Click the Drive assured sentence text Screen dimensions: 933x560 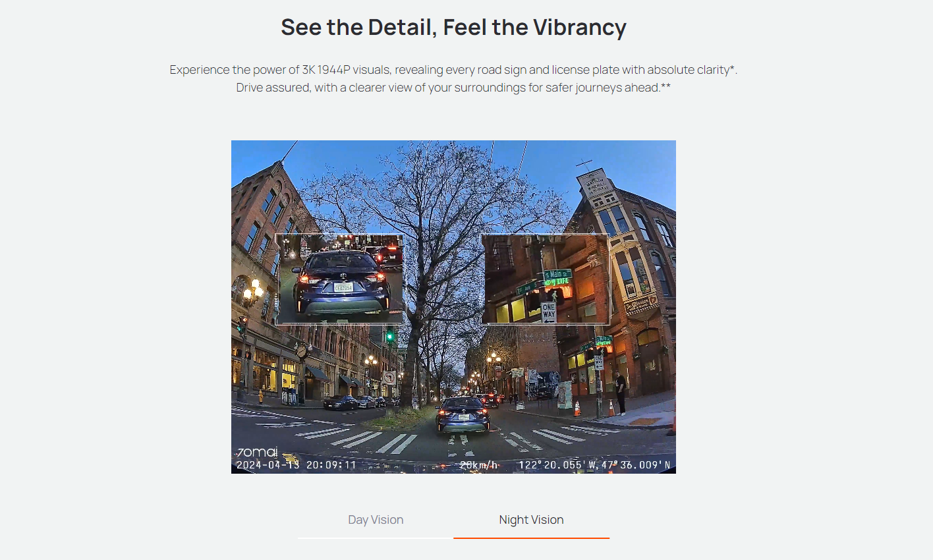tap(453, 88)
